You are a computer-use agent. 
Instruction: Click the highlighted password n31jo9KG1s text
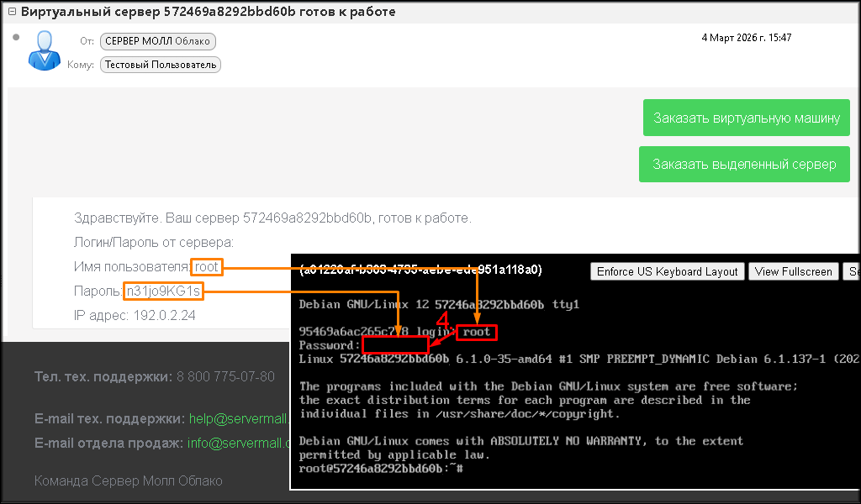[163, 291]
